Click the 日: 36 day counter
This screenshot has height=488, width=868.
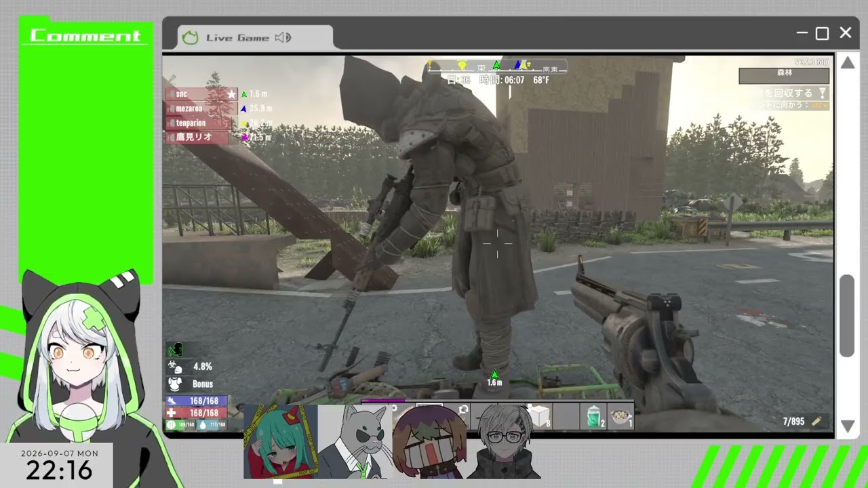click(x=459, y=80)
